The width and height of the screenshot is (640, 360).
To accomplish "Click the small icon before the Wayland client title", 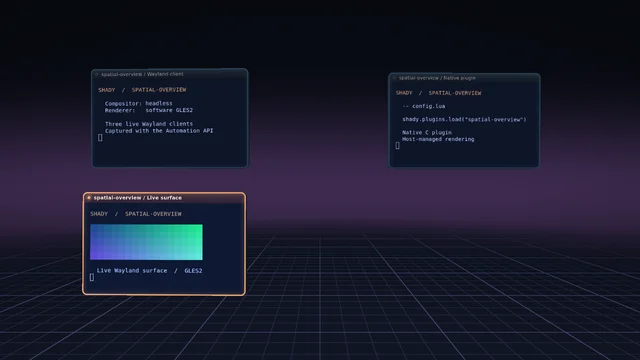I will pyautogui.click(x=97, y=74).
